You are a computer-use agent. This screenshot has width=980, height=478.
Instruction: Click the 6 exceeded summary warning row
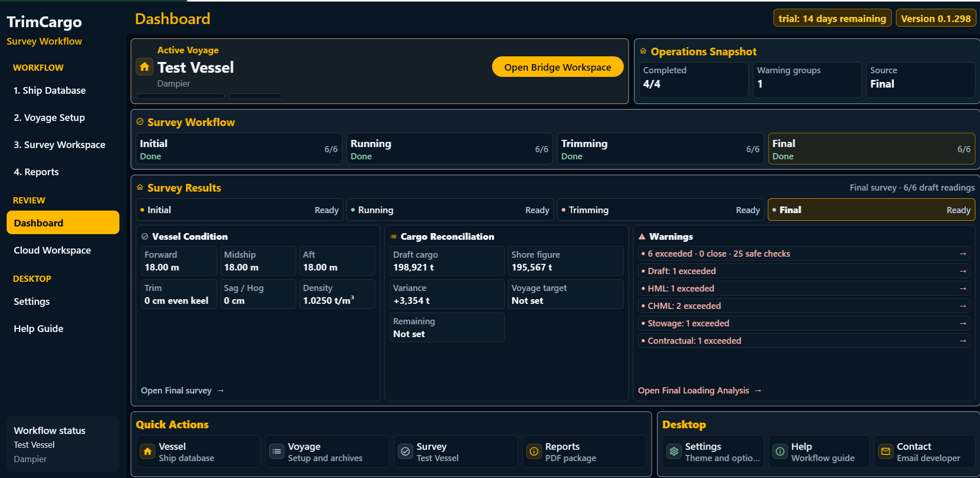804,254
